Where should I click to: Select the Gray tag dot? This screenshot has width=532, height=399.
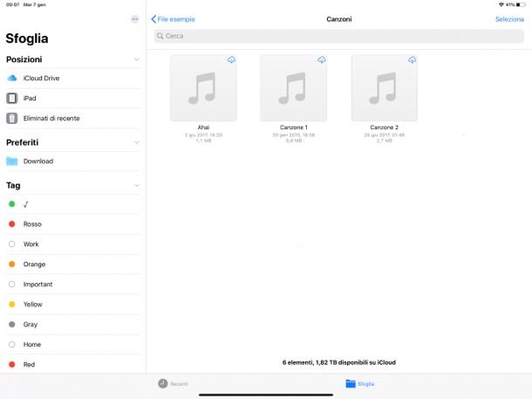point(12,324)
